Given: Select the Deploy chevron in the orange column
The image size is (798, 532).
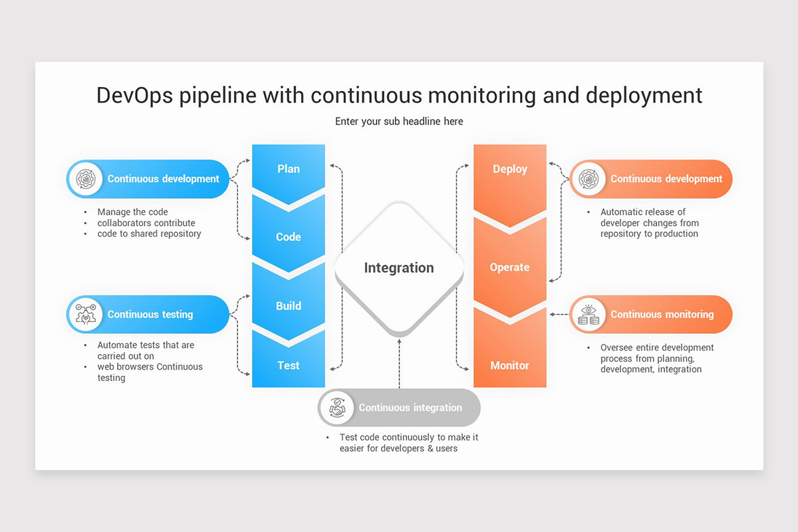Looking at the screenshot, I should 509,169.
